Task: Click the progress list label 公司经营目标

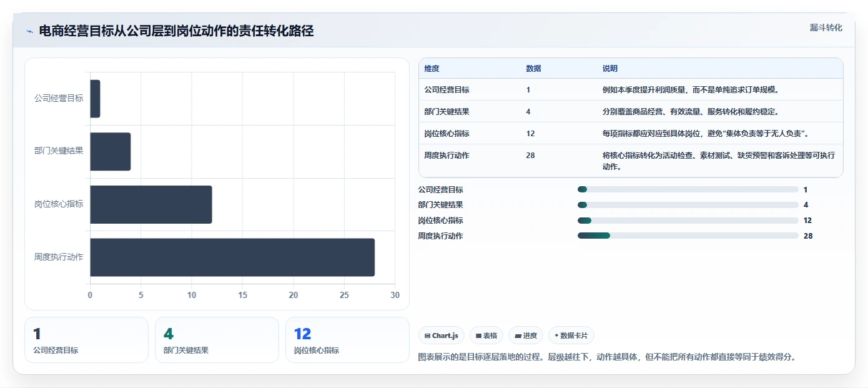Action: tap(441, 189)
